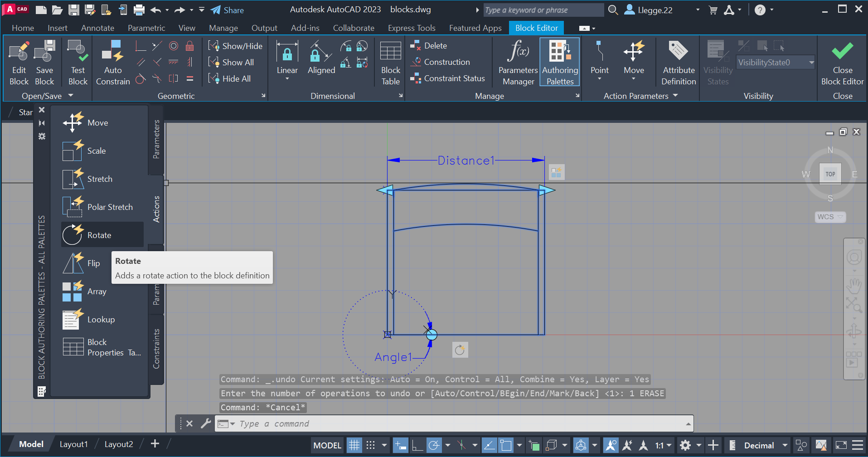Toggle dynamic input in status bar
The image size is (868, 457).
[x=400, y=445]
